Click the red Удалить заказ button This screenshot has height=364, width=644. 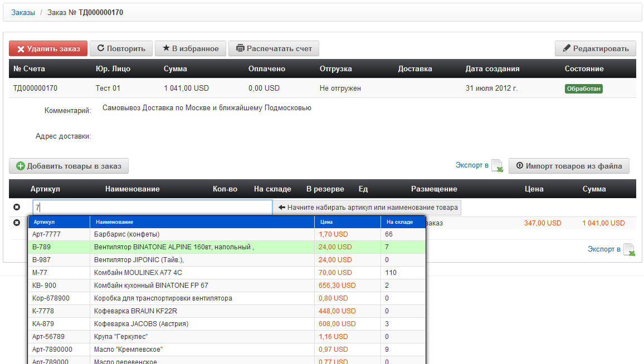click(x=48, y=48)
